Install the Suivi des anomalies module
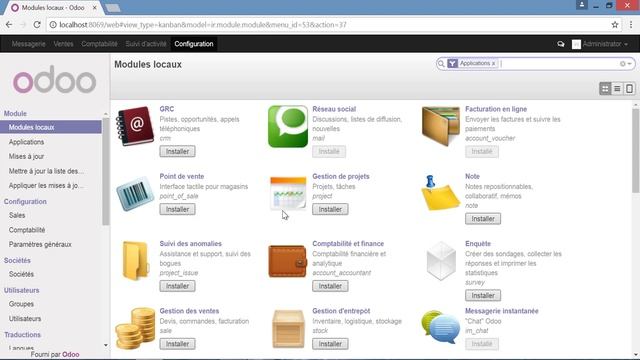 [x=178, y=286]
